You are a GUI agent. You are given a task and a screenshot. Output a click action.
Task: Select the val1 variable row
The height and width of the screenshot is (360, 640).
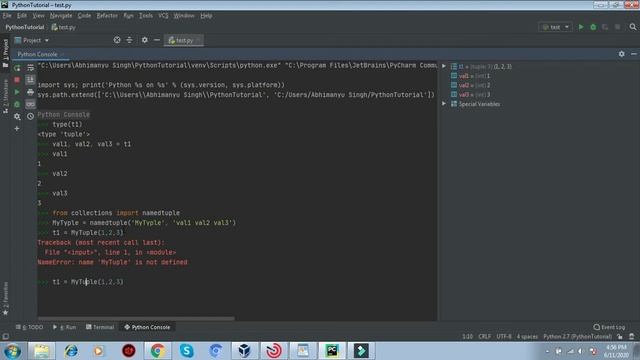470,76
